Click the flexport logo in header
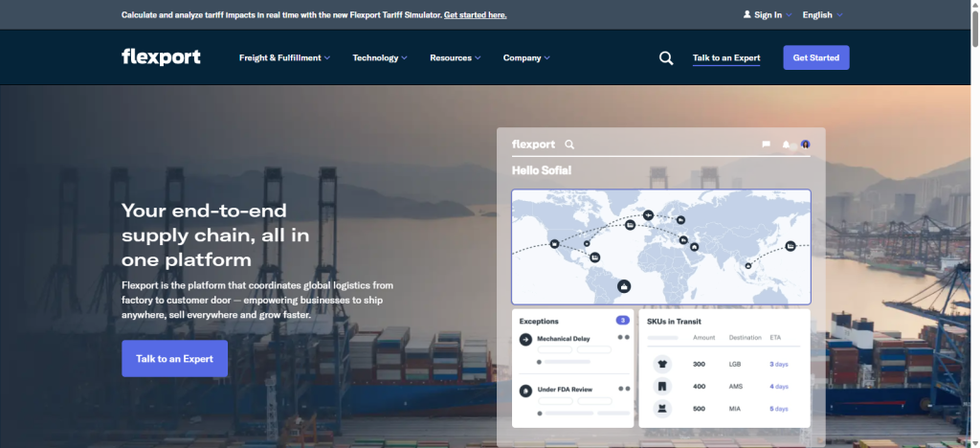Image resolution: width=980 pixels, height=448 pixels. pos(161,56)
